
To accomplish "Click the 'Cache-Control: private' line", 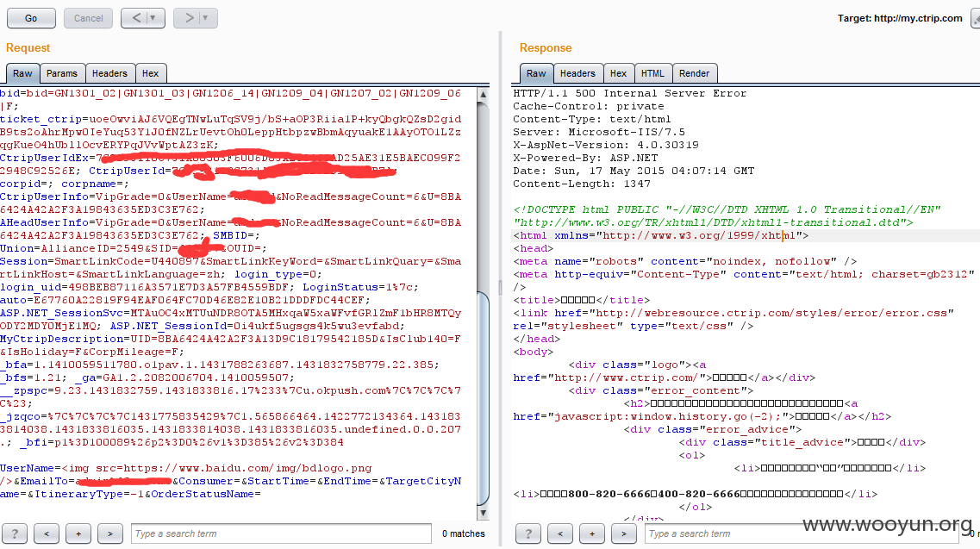I will (588, 106).
